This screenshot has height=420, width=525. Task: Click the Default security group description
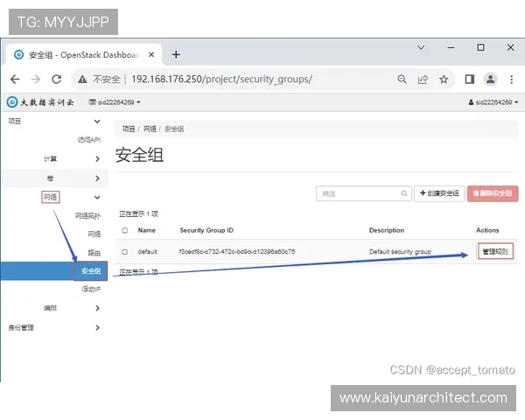coord(400,251)
